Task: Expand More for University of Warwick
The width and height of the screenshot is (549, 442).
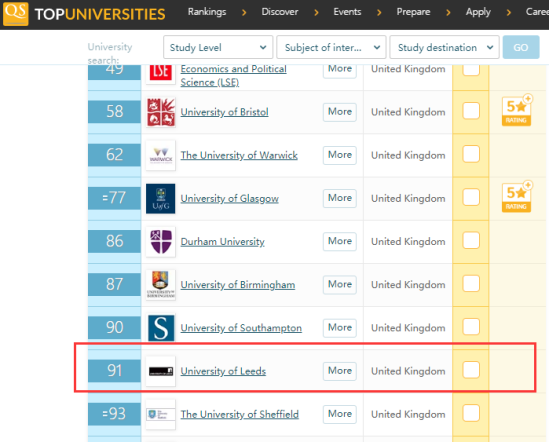Action: tap(340, 155)
